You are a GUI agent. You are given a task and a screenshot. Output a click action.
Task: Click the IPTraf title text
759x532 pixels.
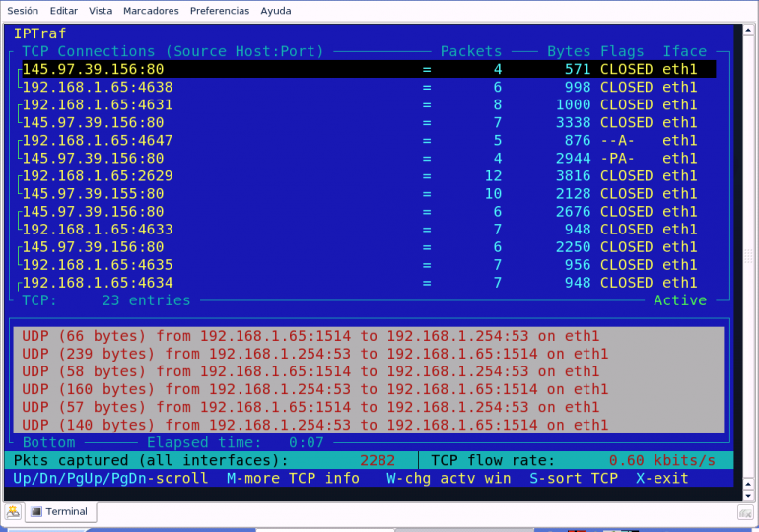(39, 33)
